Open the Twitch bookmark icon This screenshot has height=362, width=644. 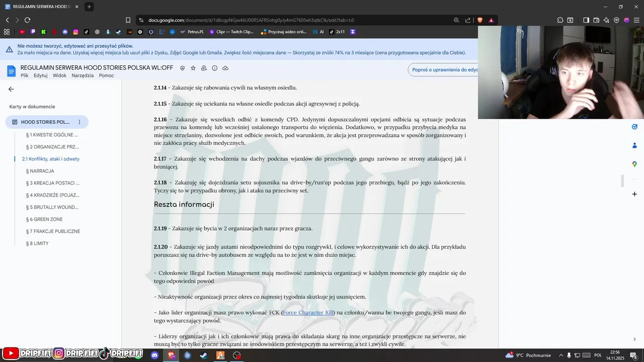[x=33, y=32]
